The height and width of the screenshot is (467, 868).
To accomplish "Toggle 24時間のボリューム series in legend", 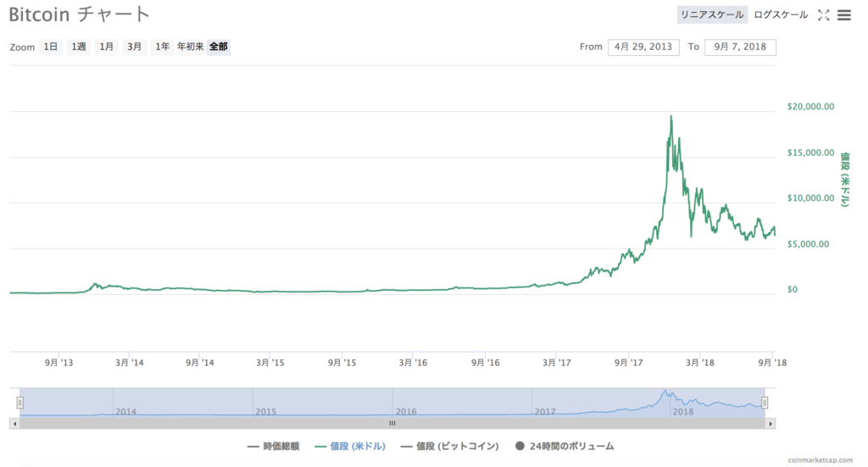I will coord(565,447).
